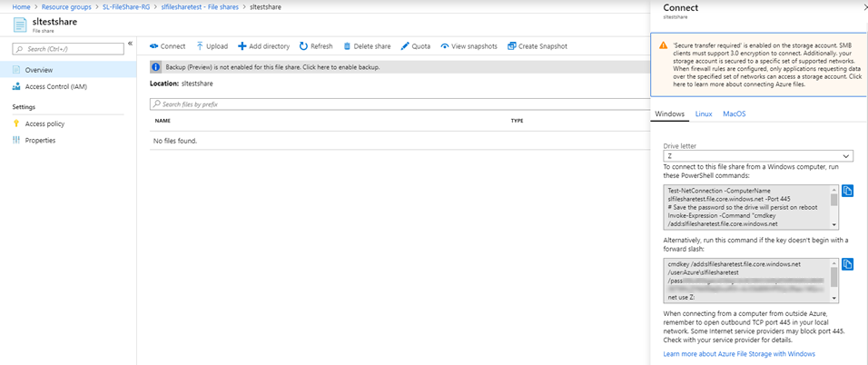Click the Search (Ctrl+/) sidebar field
This screenshot has width=868, height=365.
pos(68,49)
